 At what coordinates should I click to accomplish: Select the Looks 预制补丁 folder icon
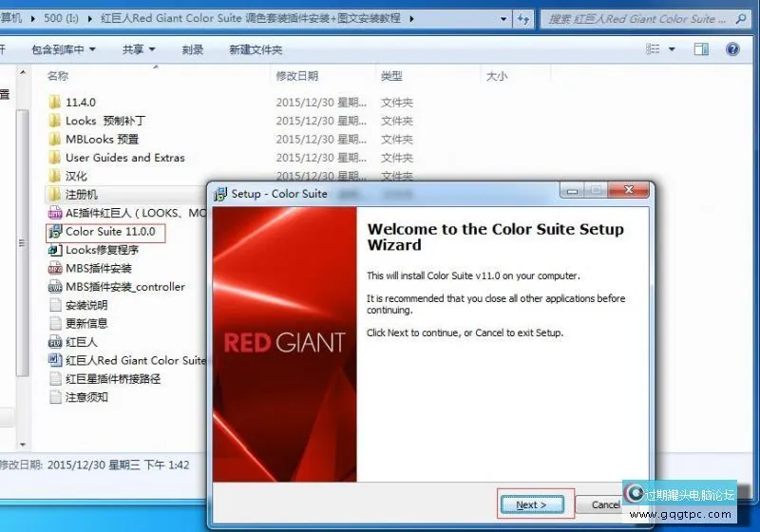point(55,121)
